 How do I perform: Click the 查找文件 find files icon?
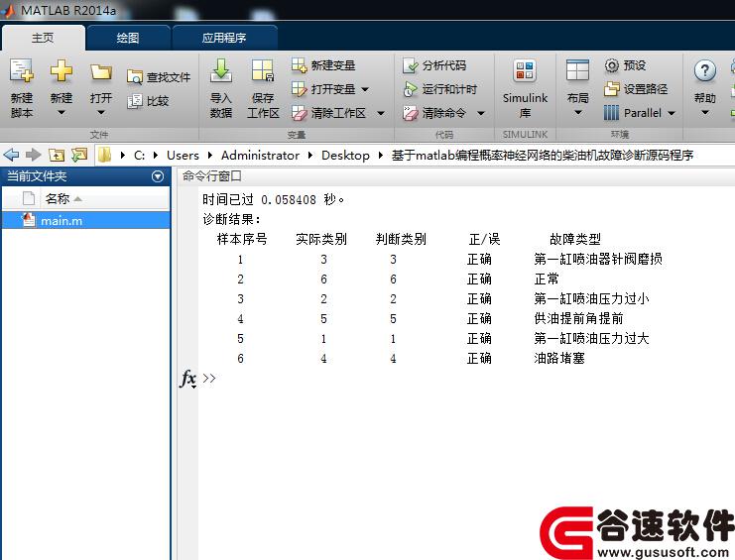click(135, 76)
